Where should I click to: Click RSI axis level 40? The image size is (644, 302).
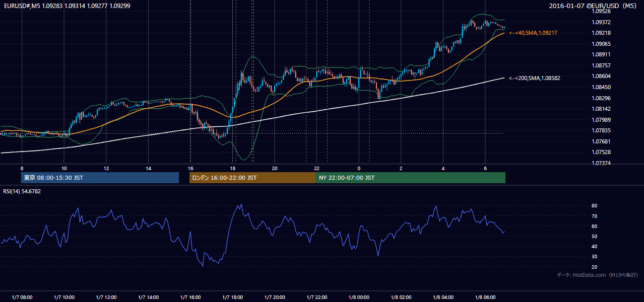595,247
